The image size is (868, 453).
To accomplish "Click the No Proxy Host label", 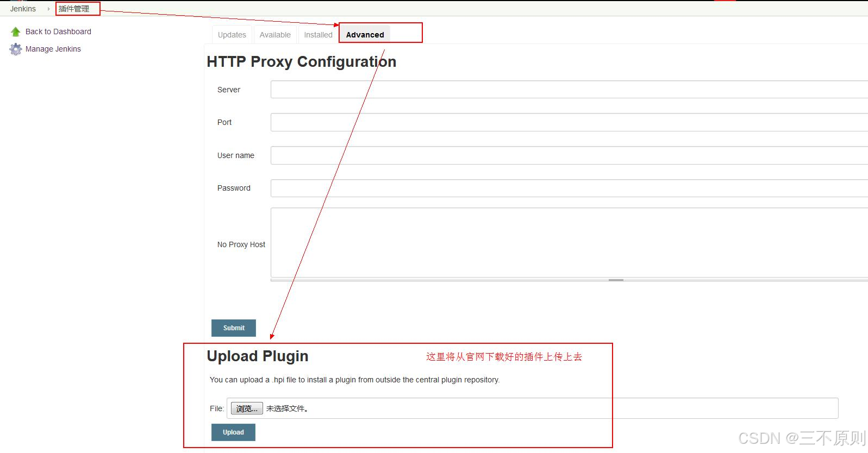I will [x=241, y=244].
